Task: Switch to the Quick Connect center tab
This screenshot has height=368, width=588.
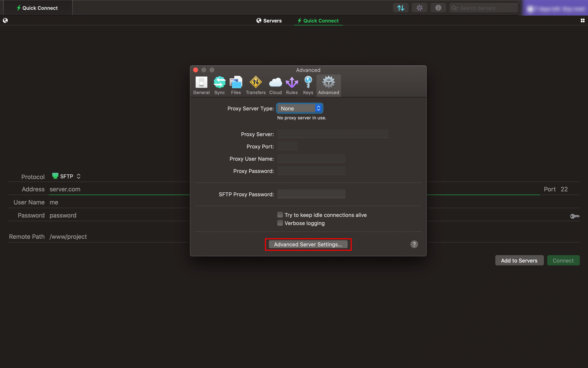Action: pos(318,21)
